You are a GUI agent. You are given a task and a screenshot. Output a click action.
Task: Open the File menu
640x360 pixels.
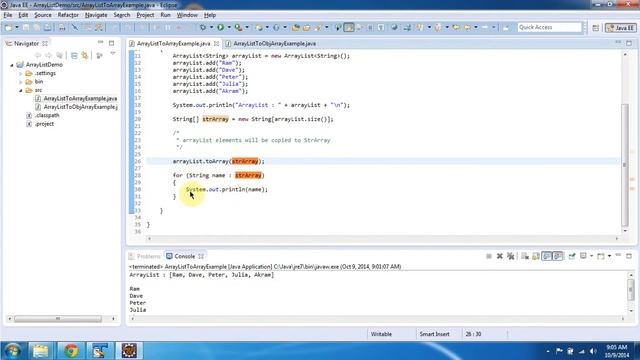[8, 15]
